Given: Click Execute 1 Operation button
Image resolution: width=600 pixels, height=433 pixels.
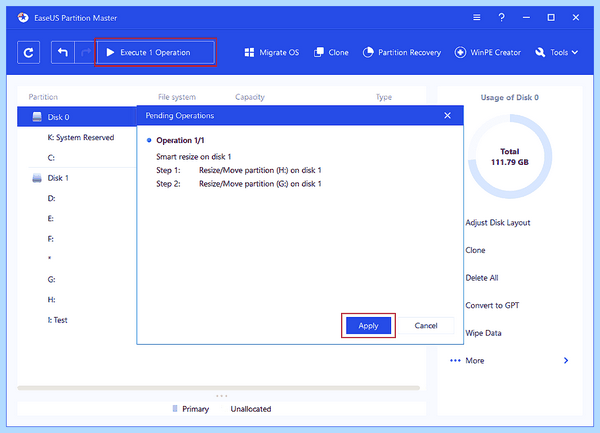Looking at the screenshot, I should point(155,52).
